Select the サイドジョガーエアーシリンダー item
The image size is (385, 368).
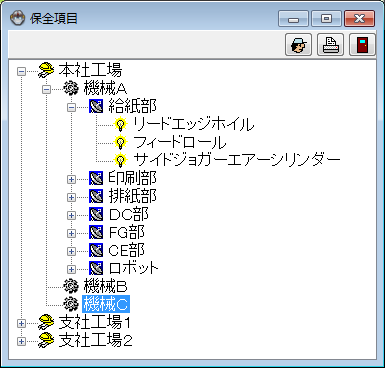pos(237,160)
